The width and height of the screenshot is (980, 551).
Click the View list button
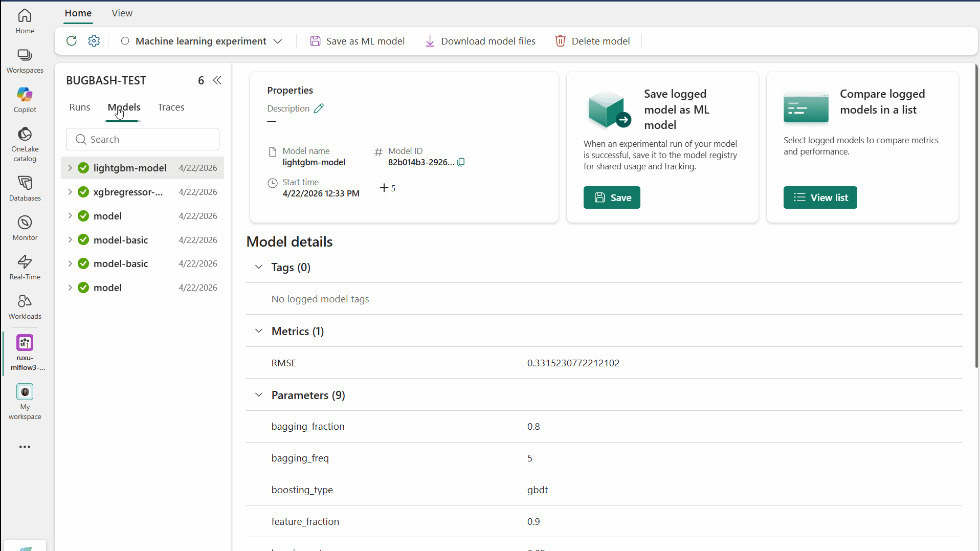[820, 197]
